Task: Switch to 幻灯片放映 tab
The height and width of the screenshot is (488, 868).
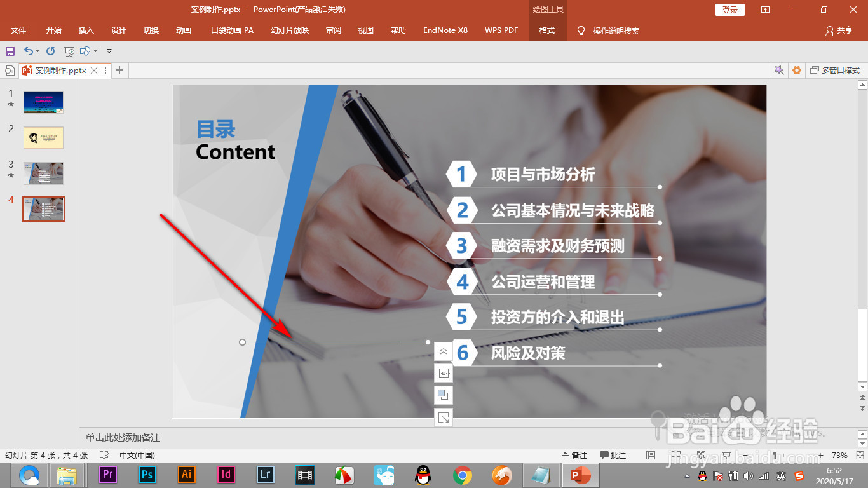Action: click(x=290, y=30)
